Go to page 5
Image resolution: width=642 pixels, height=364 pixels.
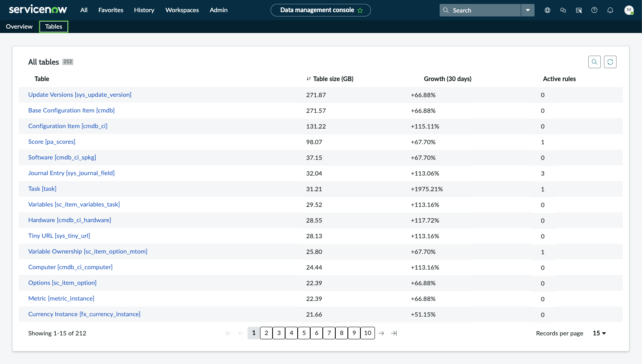[304, 333]
